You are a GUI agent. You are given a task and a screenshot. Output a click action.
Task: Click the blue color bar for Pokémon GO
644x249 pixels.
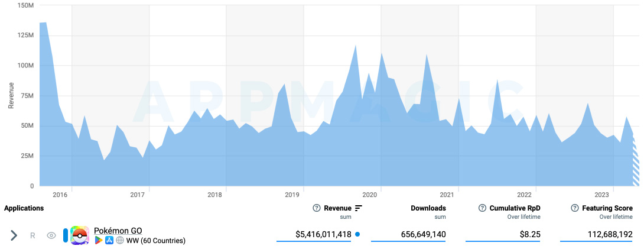pyautogui.click(x=66, y=235)
